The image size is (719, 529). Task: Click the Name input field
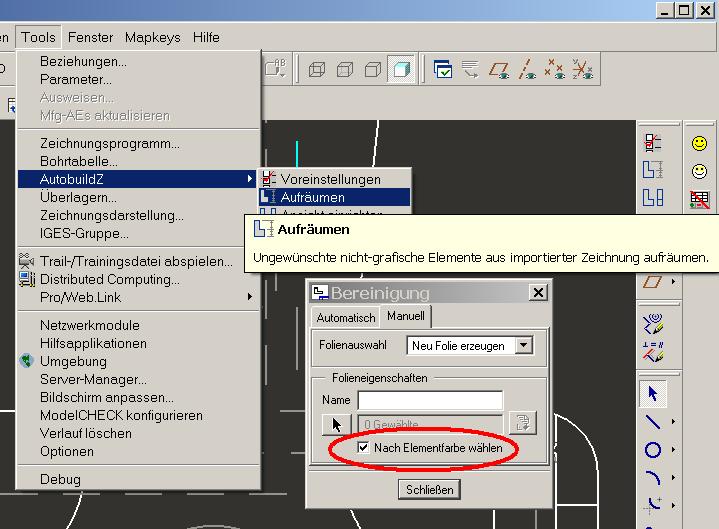[429, 400]
